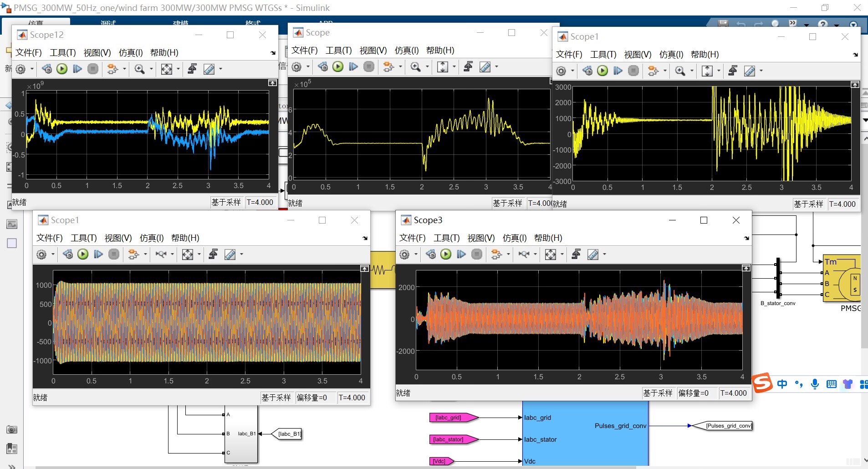This screenshot has width=868, height=469.
Task: Cursor measurements icon in Scope3
Action: pos(592,254)
